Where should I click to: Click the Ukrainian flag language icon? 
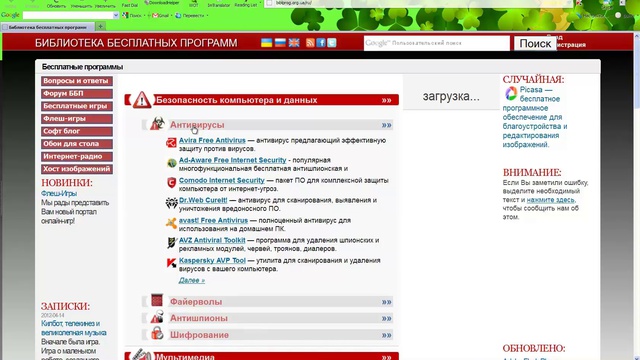click(x=267, y=43)
